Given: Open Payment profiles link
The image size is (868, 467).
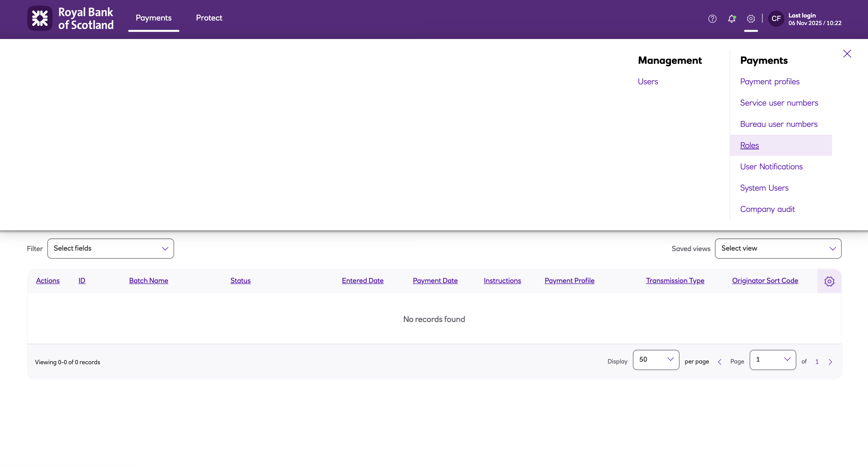Looking at the screenshot, I should pos(770,82).
